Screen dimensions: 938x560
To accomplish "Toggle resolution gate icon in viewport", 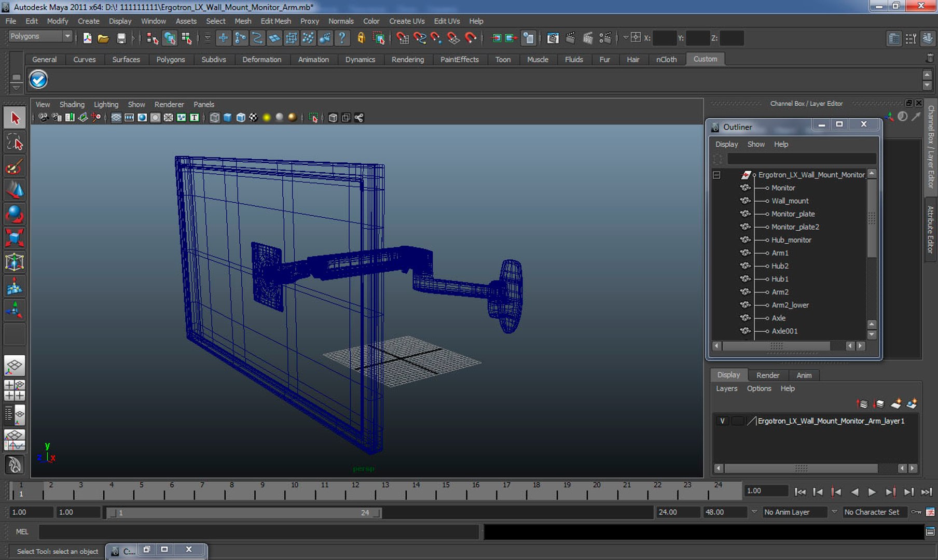I will (142, 118).
